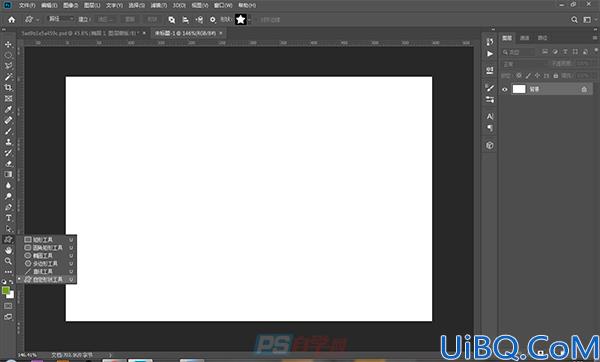The height and width of the screenshot is (362, 600).
Task: Select the Blur tool
Action: point(8,185)
